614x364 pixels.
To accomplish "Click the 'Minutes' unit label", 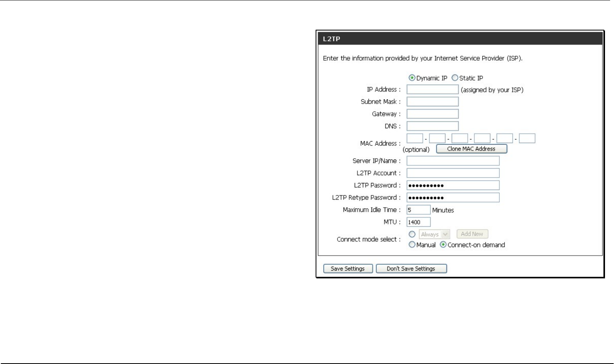I will click(x=443, y=210).
